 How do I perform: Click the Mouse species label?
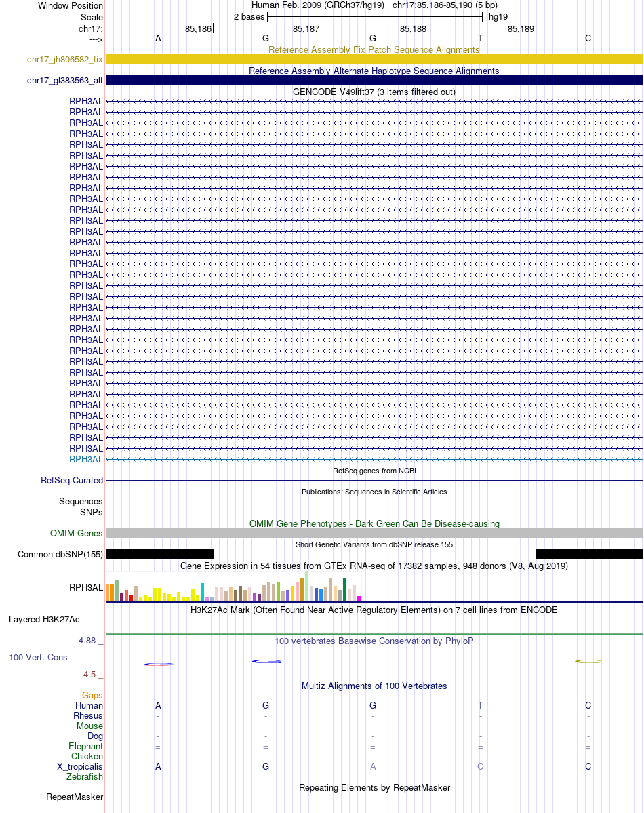[x=89, y=726]
